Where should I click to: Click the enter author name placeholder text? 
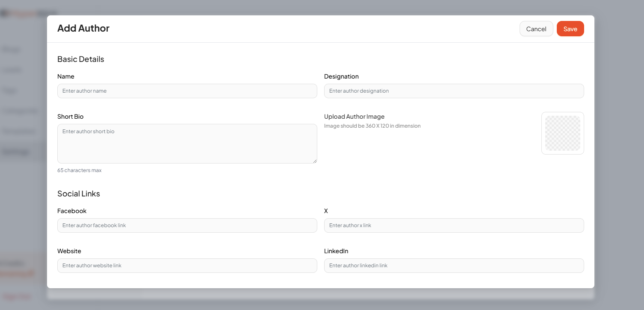coord(84,91)
